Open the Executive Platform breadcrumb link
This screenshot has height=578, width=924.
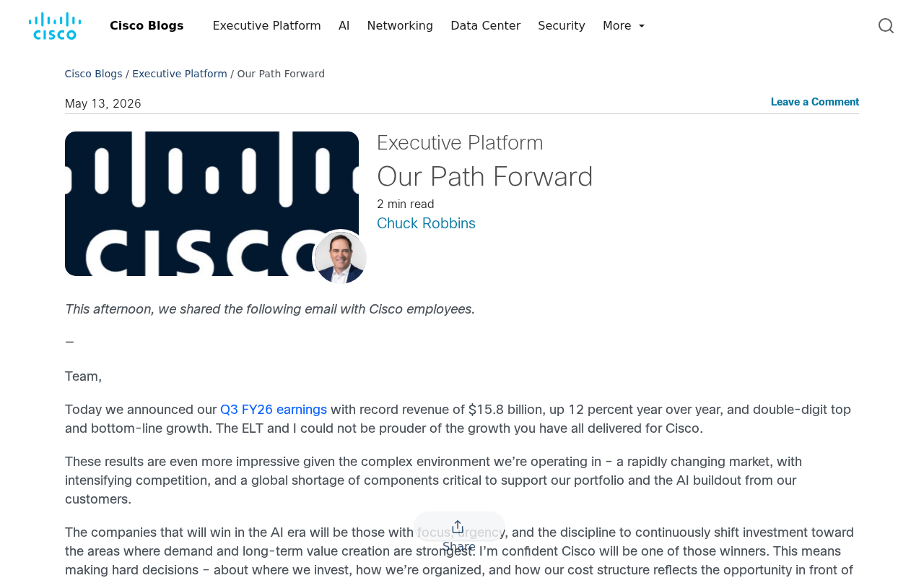(180, 74)
